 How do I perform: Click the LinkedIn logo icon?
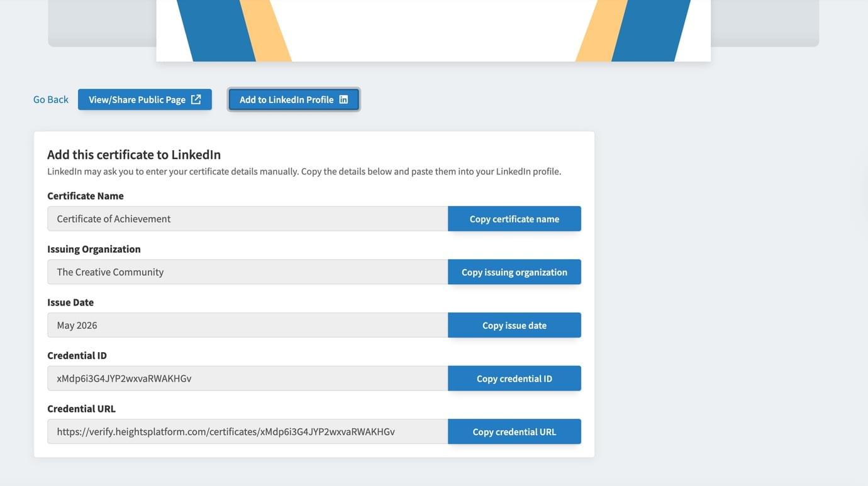point(343,99)
